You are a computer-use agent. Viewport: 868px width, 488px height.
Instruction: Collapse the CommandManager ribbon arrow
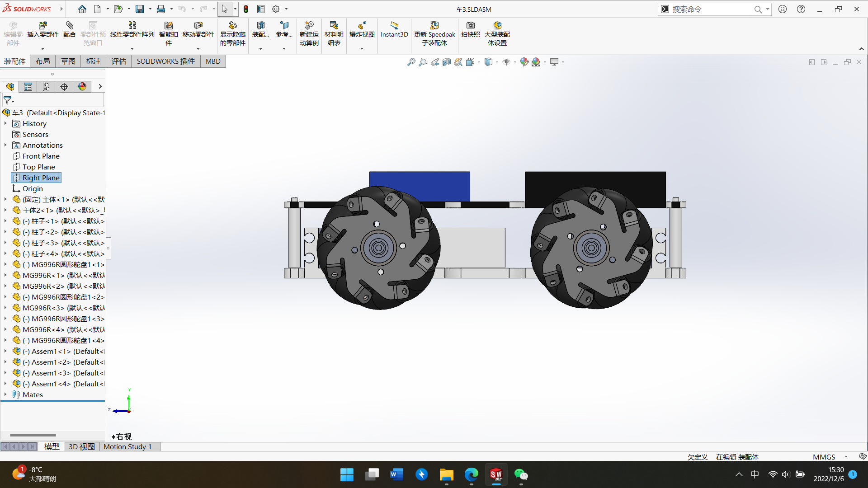pos(862,49)
